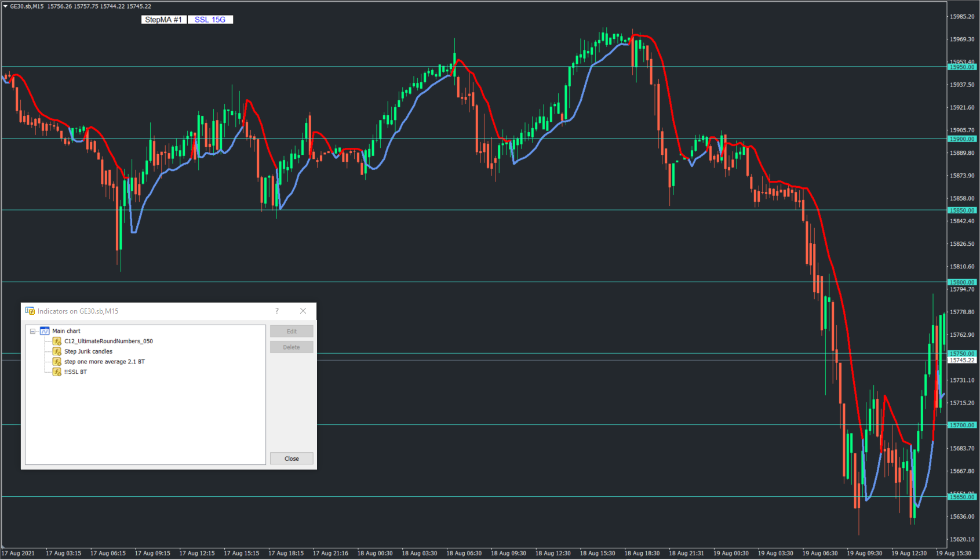Close the Indicators dialog with the X
The image size is (980, 560).
pyautogui.click(x=303, y=311)
